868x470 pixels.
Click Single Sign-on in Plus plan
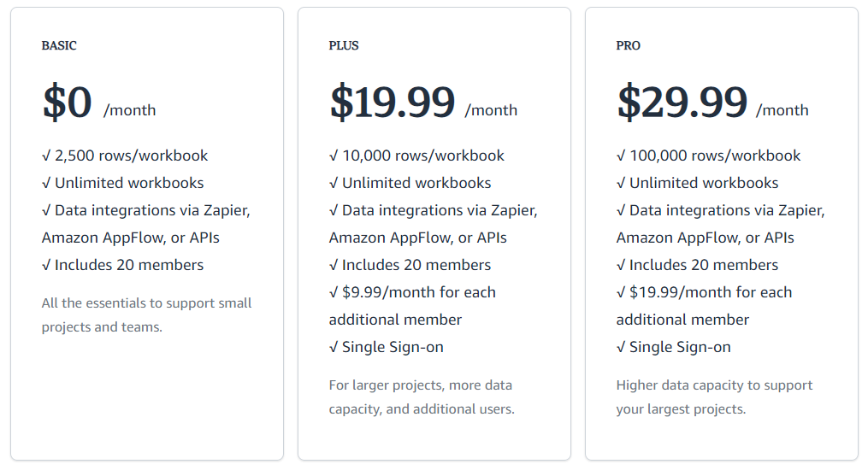pos(386,347)
